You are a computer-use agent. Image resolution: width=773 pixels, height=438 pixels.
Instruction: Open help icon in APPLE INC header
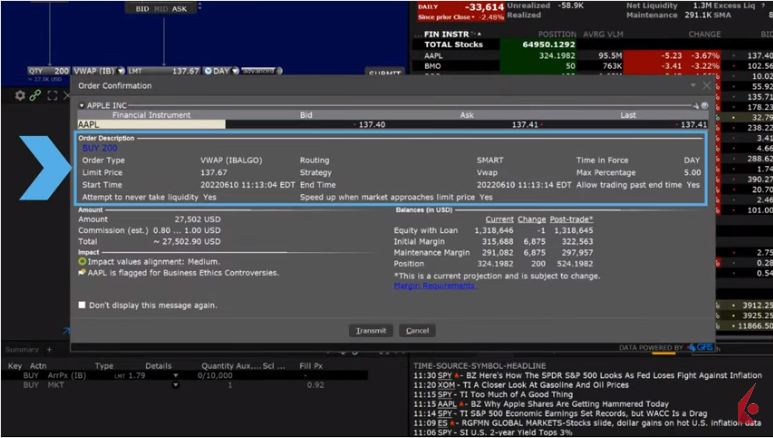point(704,106)
